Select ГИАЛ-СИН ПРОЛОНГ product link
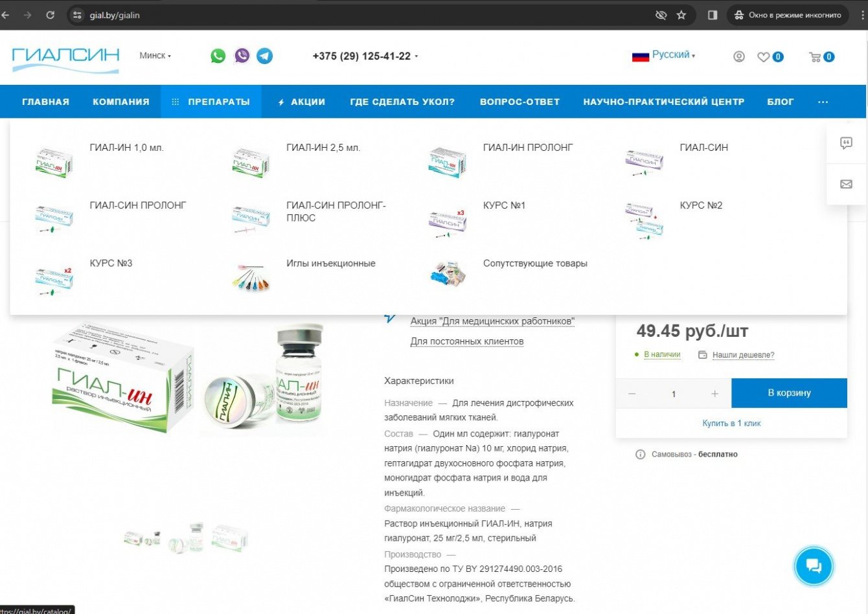The width and height of the screenshot is (868, 614). click(138, 205)
